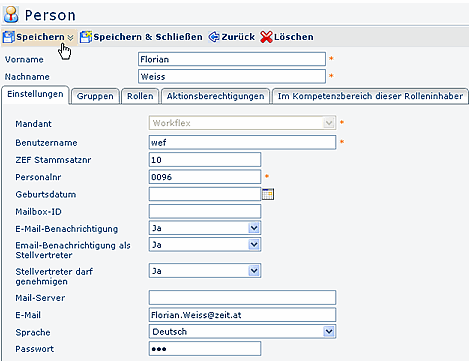469x361 pixels.
Task: Open the Aktionsberechtigungen tab
Action: pos(215,96)
